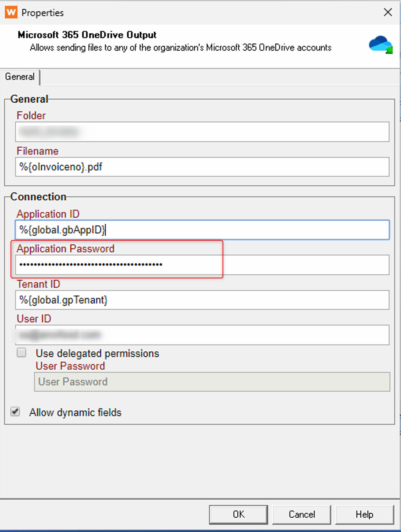The width and height of the screenshot is (401, 532).
Task: Click into the Filename text box
Action: point(202,167)
